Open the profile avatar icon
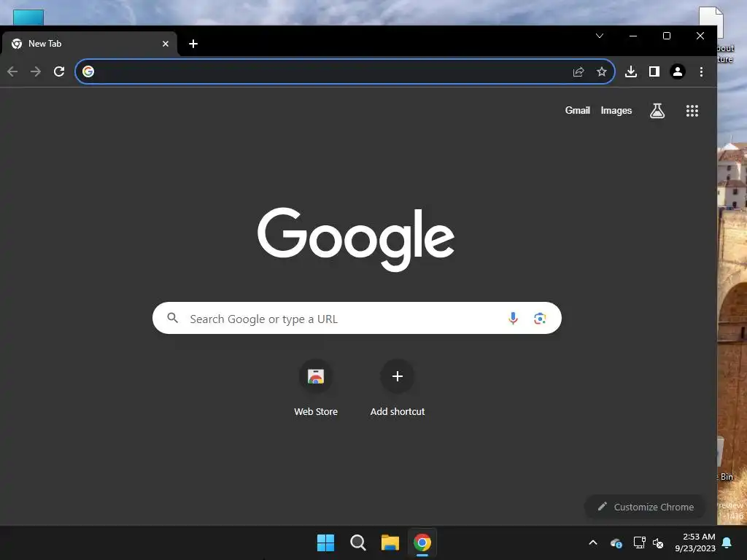The width and height of the screenshot is (747, 560). click(x=678, y=71)
